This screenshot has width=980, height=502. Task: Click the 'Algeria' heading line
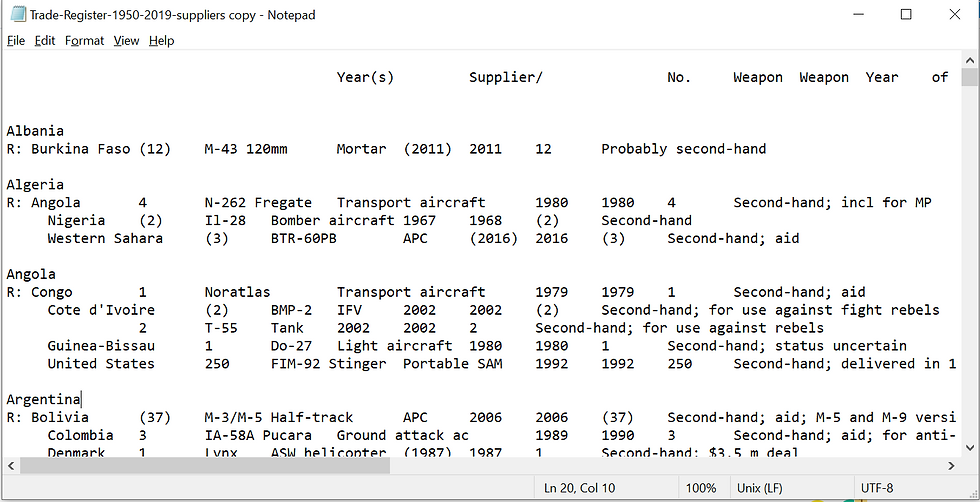(35, 185)
